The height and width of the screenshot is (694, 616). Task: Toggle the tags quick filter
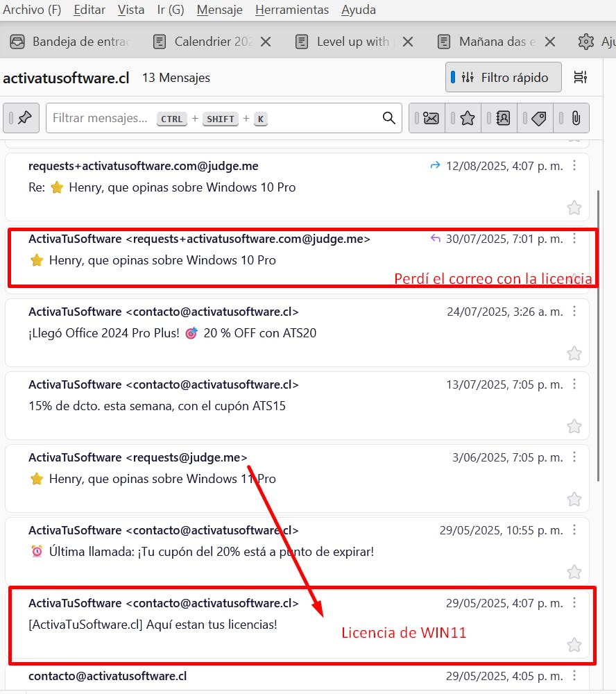coord(536,118)
